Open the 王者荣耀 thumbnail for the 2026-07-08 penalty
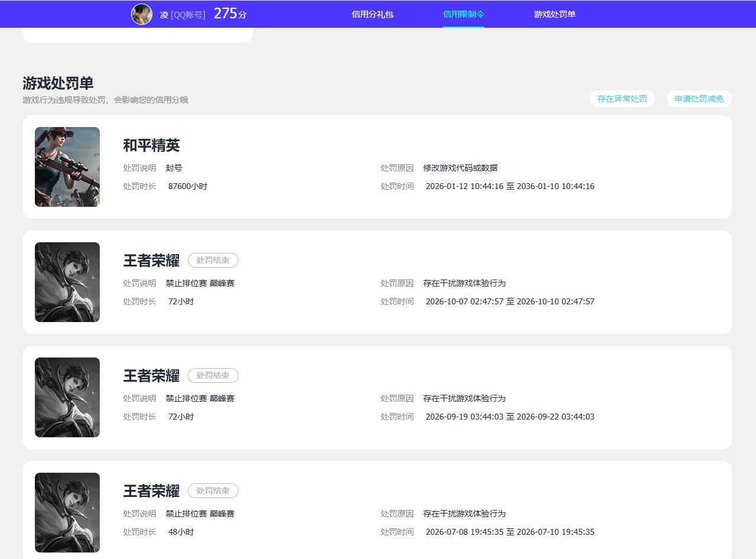The width and height of the screenshot is (756, 559). (67, 513)
